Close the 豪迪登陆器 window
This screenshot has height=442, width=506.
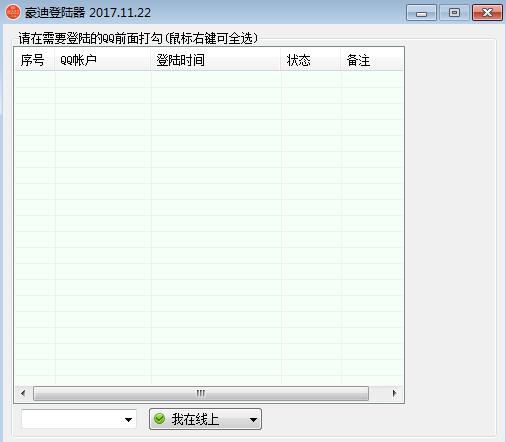tap(487, 13)
